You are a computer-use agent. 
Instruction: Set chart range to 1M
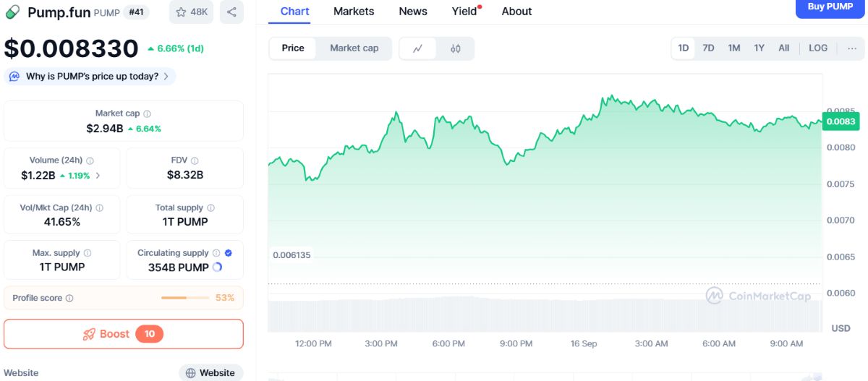coord(733,48)
